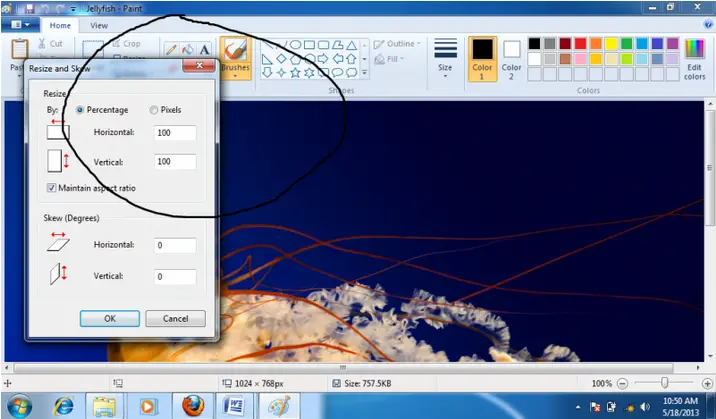Click the Crop command

(126, 43)
